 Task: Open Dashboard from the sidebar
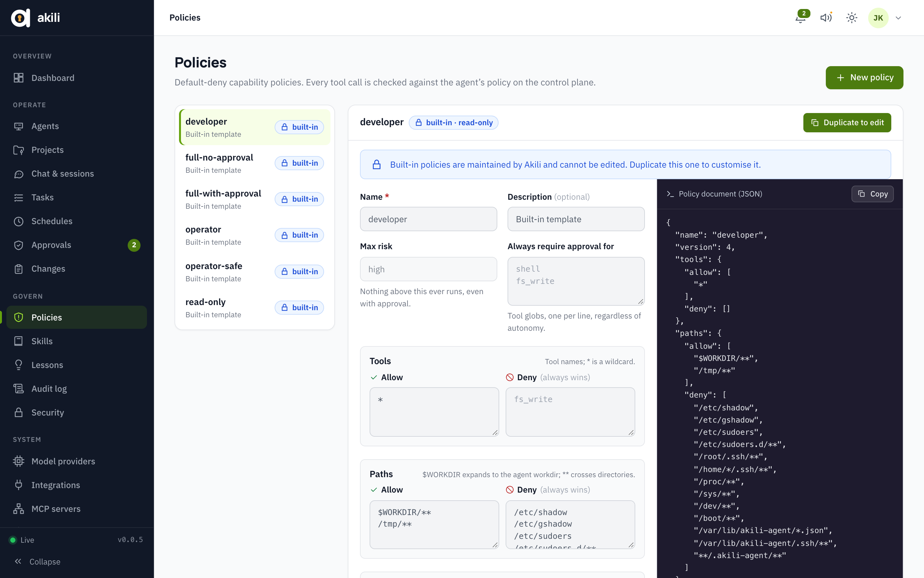click(x=77, y=78)
